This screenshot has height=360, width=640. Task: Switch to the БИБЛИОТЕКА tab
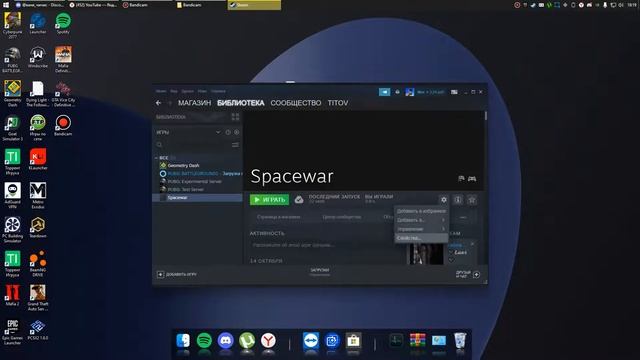click(x=240, y=103)
